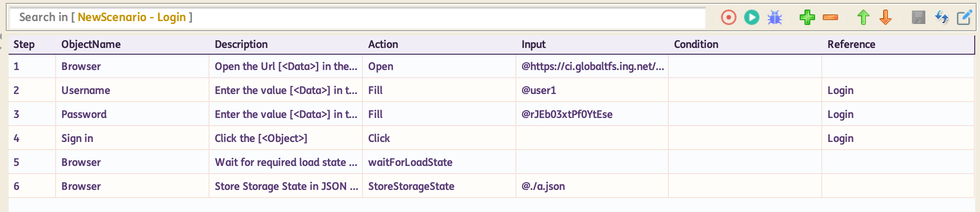
Task: Click the blue swap arrows icon
Action: (941, 18)
